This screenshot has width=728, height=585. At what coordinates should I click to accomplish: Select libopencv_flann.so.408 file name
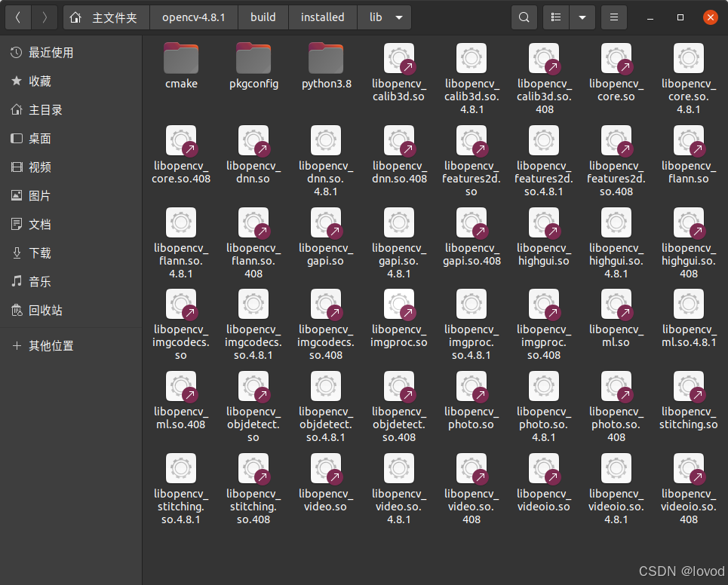(x=253, y=261)
